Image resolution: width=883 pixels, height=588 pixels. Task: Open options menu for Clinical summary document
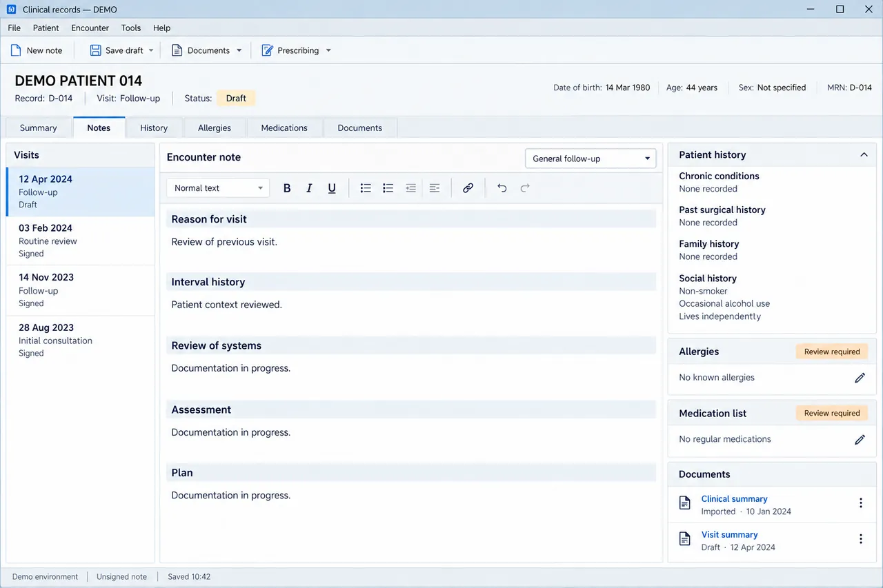tap(860, 503)
